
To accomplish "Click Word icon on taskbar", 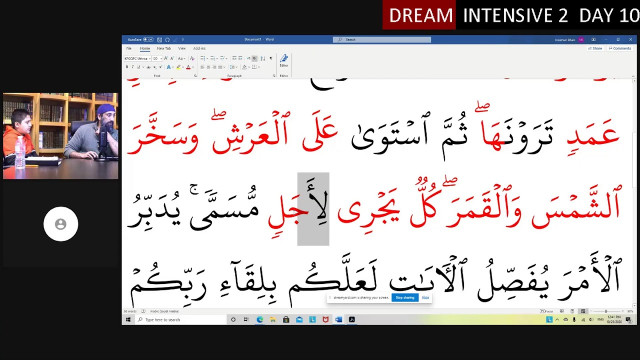I will 338,320.
